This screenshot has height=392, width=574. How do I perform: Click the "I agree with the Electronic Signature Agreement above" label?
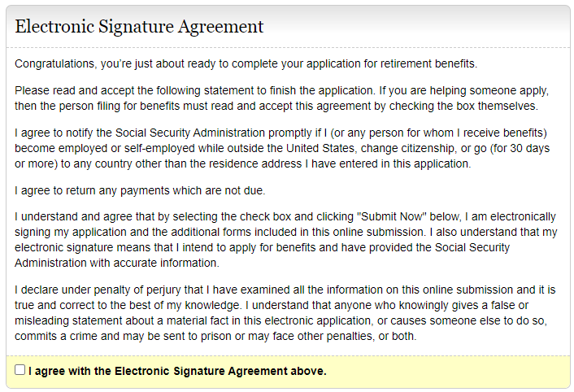(x=177, y=372)
